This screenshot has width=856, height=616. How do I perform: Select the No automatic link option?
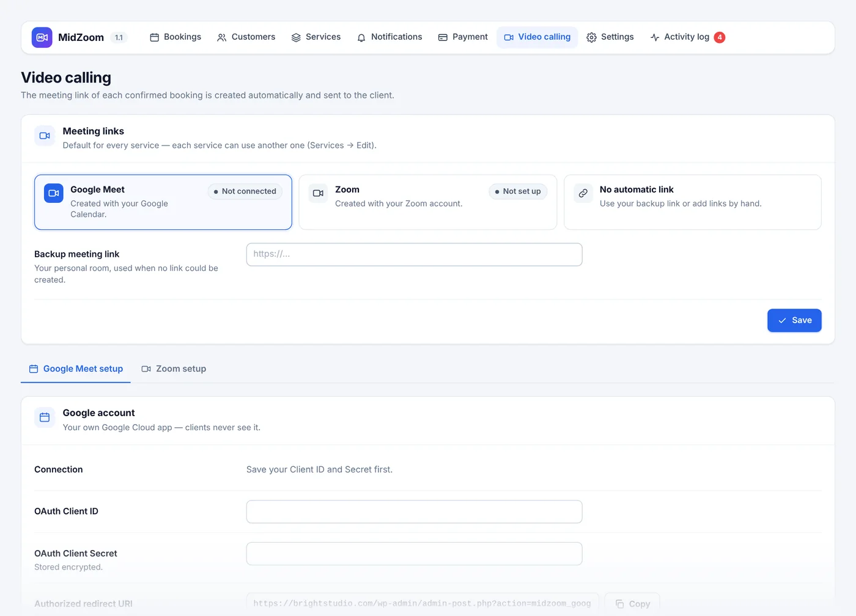click(x=693, y=202)
